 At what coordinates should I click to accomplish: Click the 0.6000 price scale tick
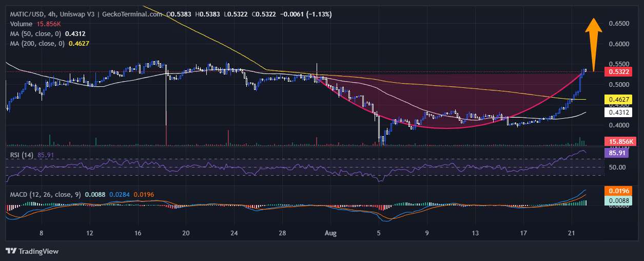pyautogui.click(x=619, y=44)
